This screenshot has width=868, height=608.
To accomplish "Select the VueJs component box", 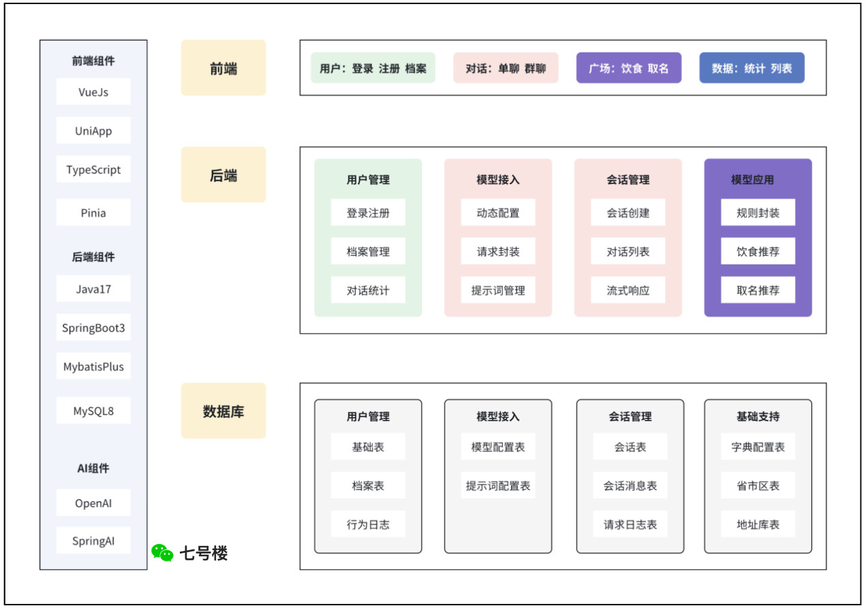I will point(93,92).
